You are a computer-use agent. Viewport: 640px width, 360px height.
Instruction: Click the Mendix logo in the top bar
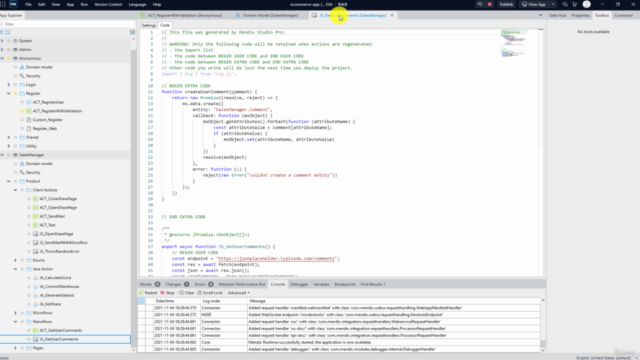click(13, 4)
